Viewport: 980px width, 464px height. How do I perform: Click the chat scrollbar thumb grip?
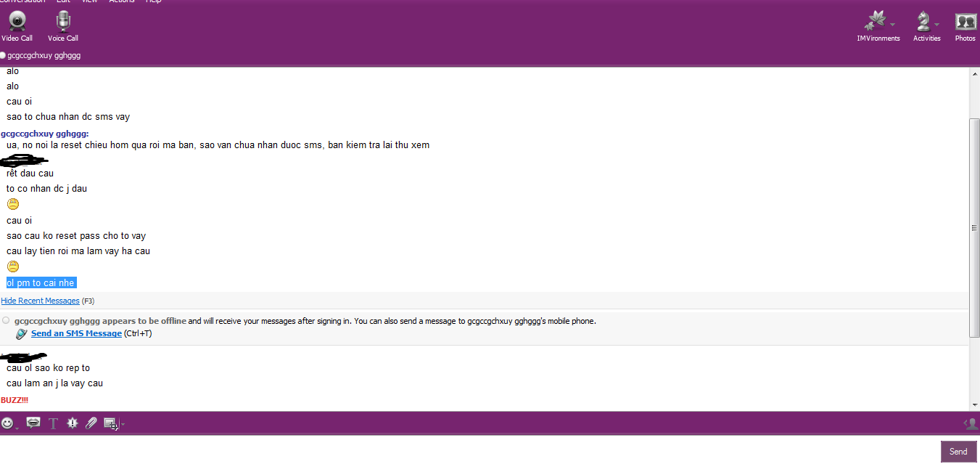tap(974, 227)
